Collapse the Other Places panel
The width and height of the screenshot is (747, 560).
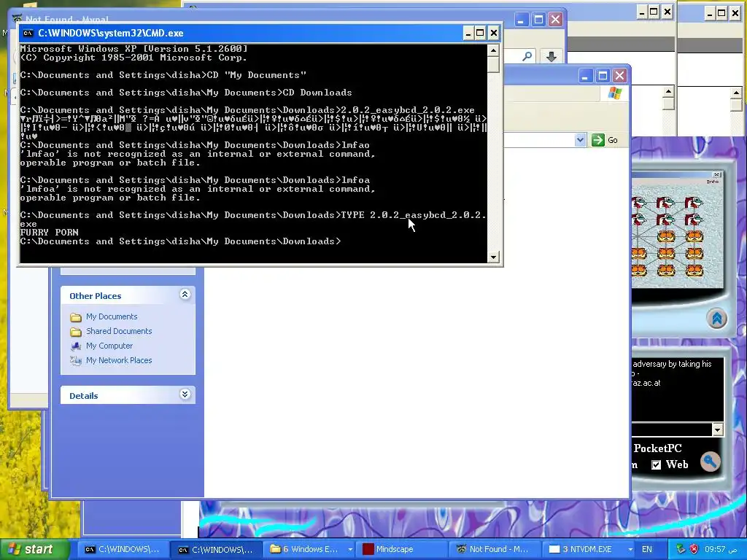[185, 295]
